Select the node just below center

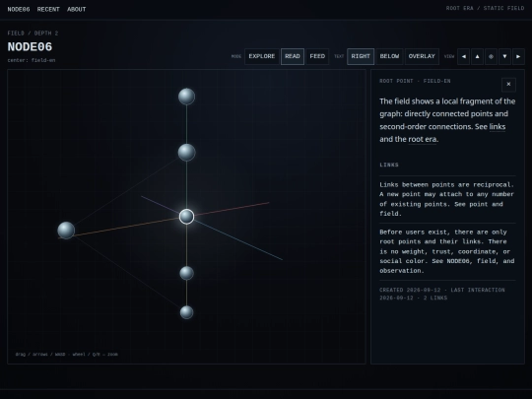tap(186, 273)
